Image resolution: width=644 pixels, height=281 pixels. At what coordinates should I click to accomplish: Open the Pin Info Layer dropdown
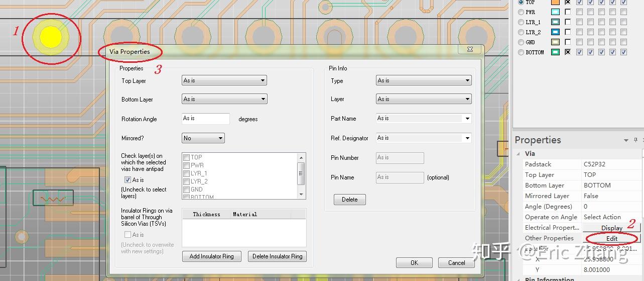click(424, 99)
